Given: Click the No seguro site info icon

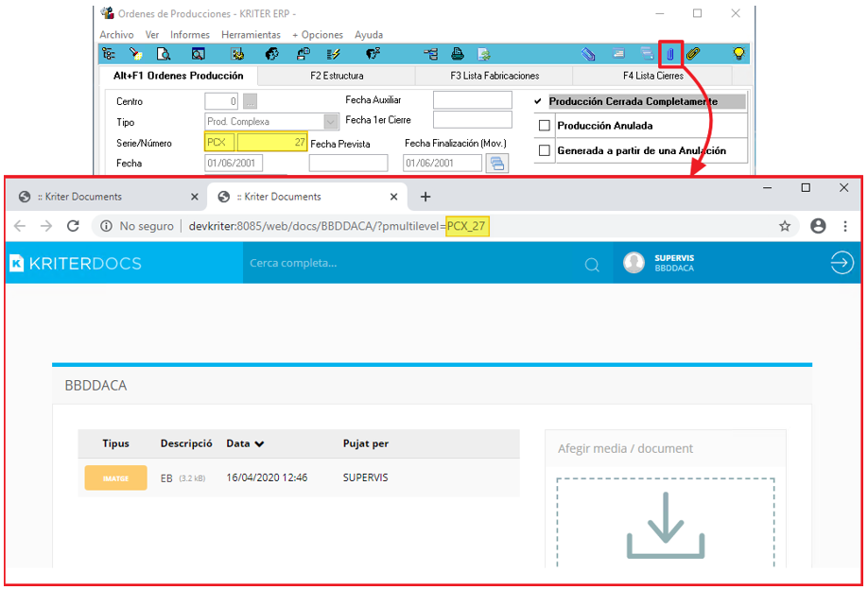Looking at the screenshot, I should [x=106, y=226].
